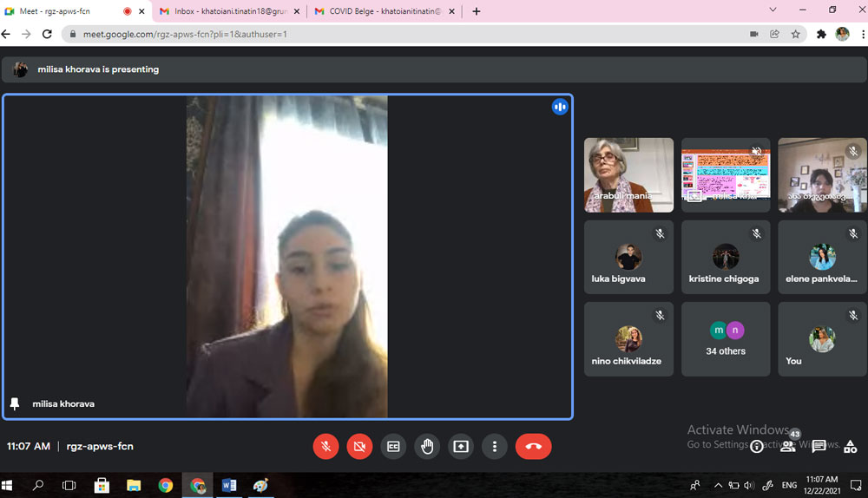The width and height of the screenshot is (868, 498).
Task: Click the pin icon beside milisa khorava
Action: click(15, 403)
